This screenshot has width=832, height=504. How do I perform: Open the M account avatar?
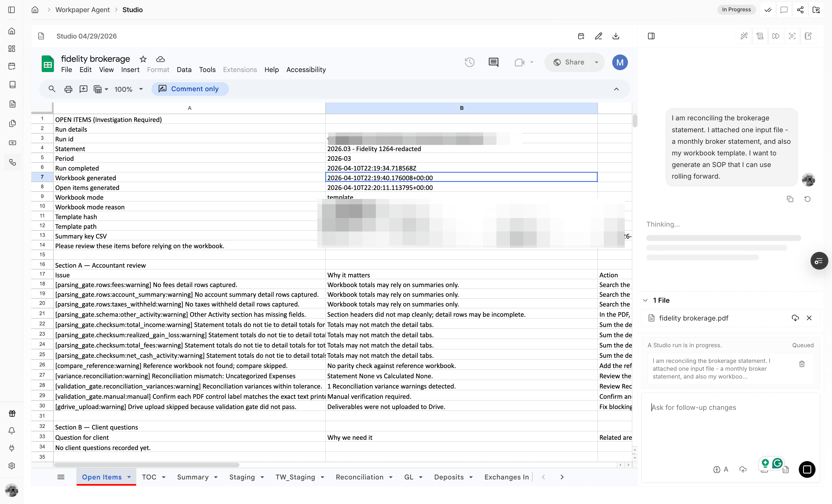point(620,62)
